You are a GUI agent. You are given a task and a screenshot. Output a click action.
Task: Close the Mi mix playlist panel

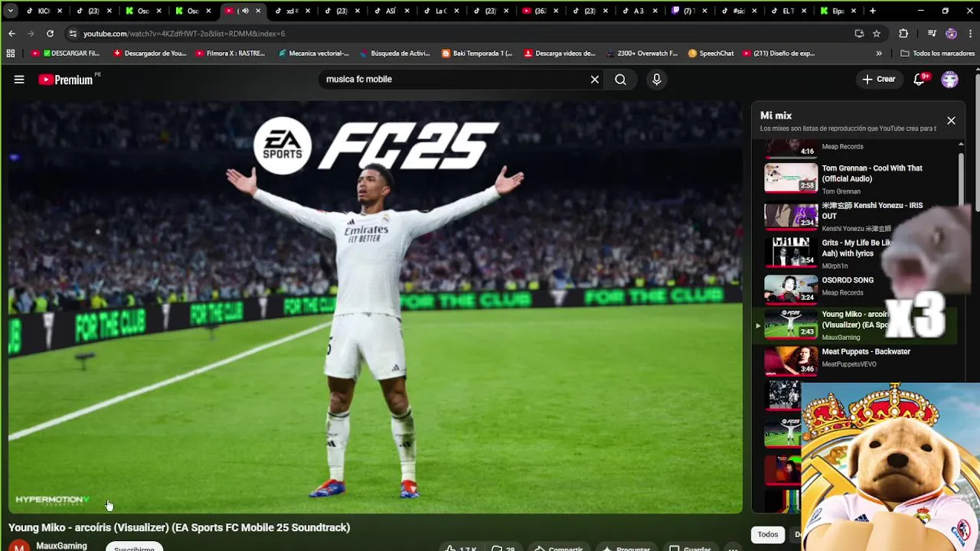951,121
